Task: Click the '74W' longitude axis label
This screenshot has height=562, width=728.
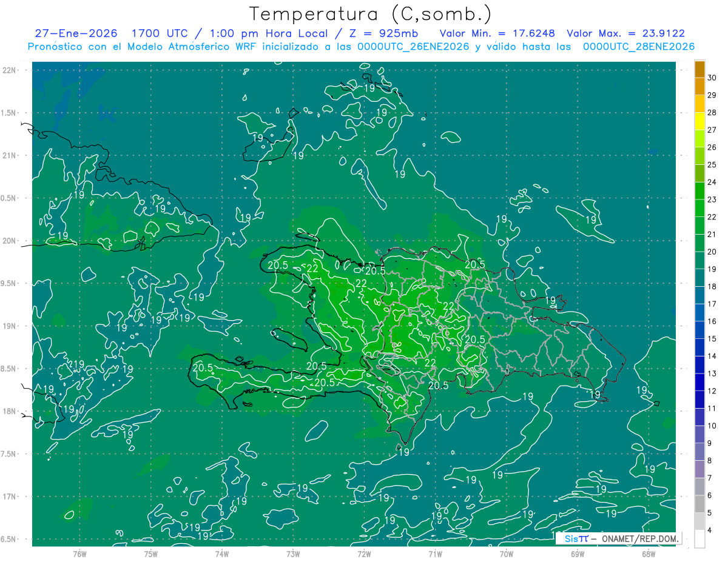Action: click(222, 554)
